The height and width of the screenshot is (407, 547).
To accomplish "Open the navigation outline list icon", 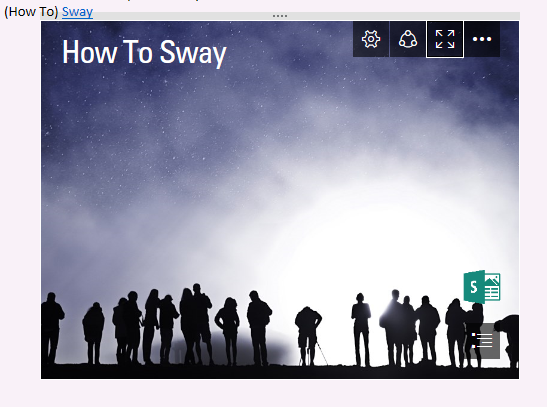I will (x=483, y=341).
